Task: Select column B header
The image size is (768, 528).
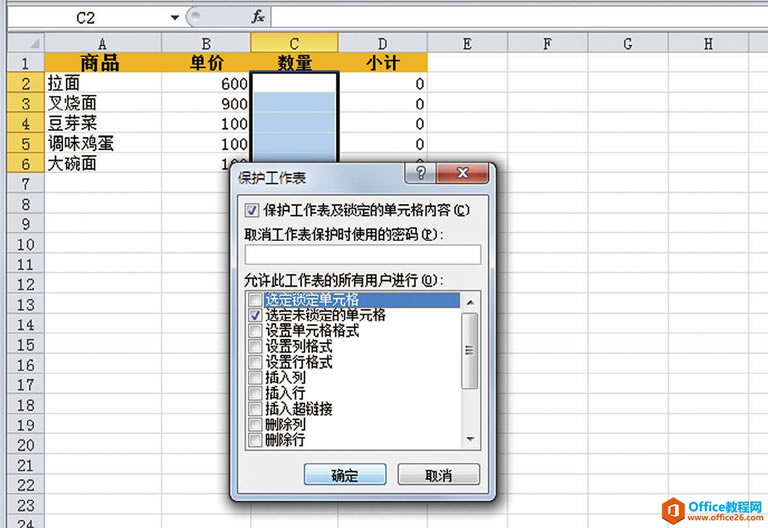Action: coord(206,43)
